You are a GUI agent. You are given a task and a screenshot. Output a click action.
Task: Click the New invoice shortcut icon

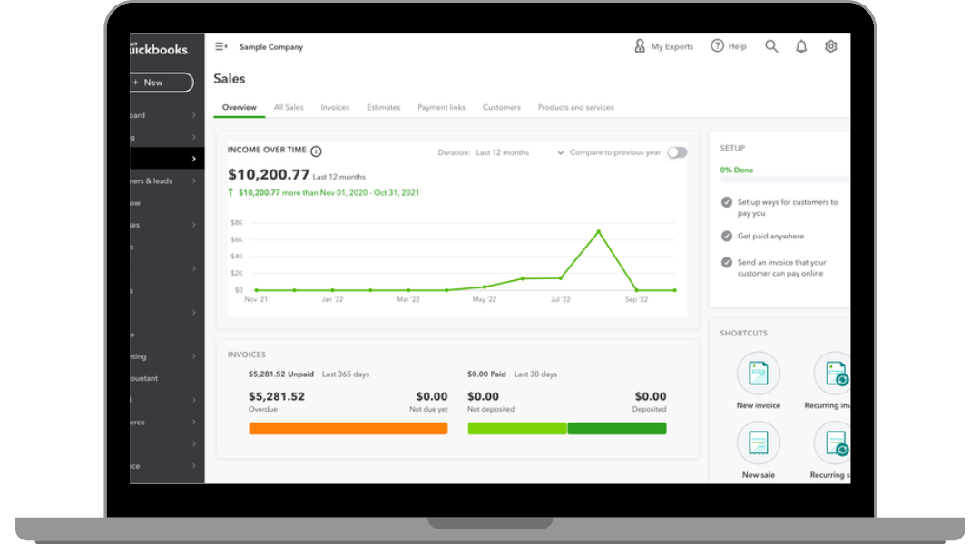[758, 374]
